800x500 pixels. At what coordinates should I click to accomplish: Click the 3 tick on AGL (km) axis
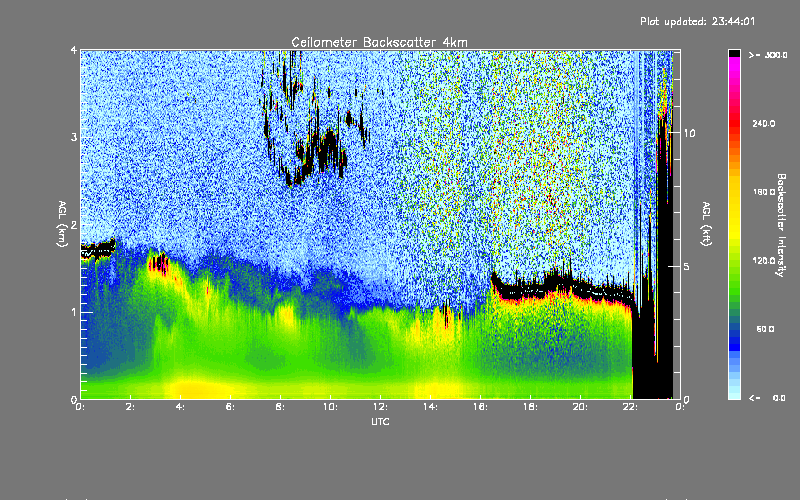click(74, 137)
